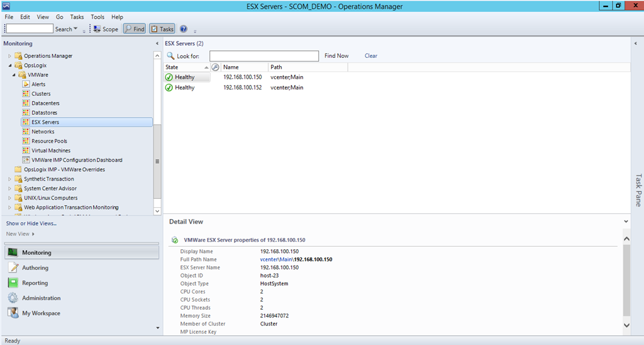Switch to the Authoring workspace
The width and height of the screenshot is (644, 345).
point(35,268)
